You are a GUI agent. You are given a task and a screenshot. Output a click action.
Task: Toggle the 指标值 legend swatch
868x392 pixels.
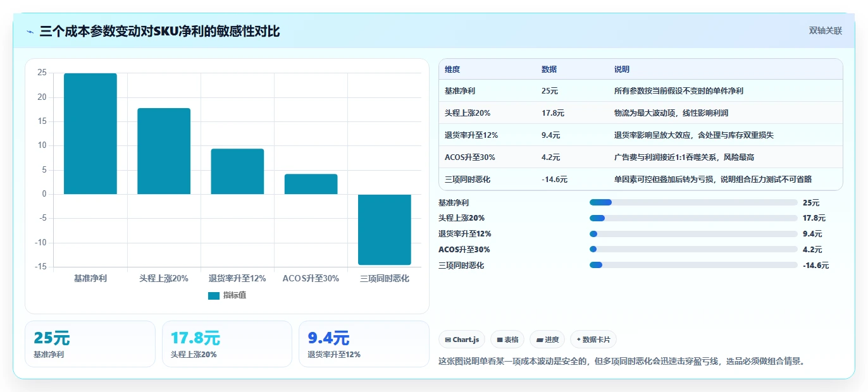[x=214, y=295]
